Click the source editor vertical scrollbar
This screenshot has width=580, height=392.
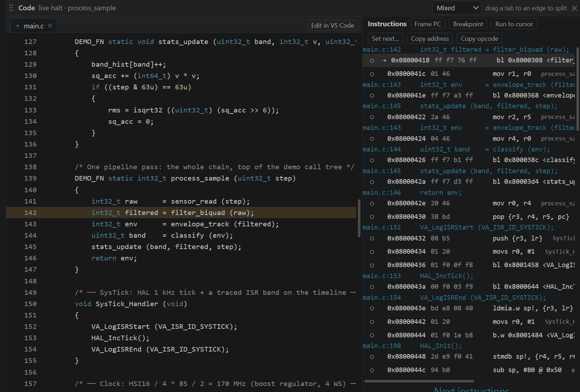coord(359,218)
